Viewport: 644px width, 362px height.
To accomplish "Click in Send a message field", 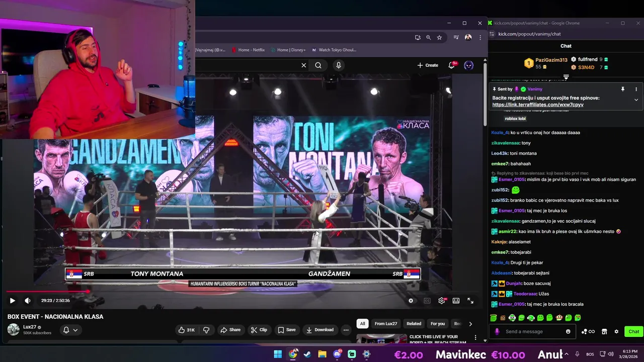I will [533, 331].
